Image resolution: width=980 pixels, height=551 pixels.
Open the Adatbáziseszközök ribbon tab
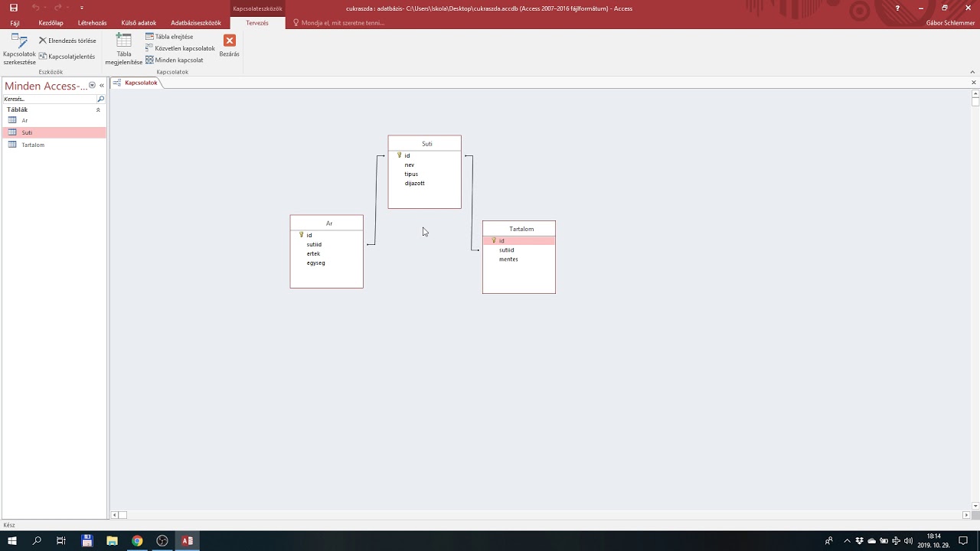click(196, 23)
